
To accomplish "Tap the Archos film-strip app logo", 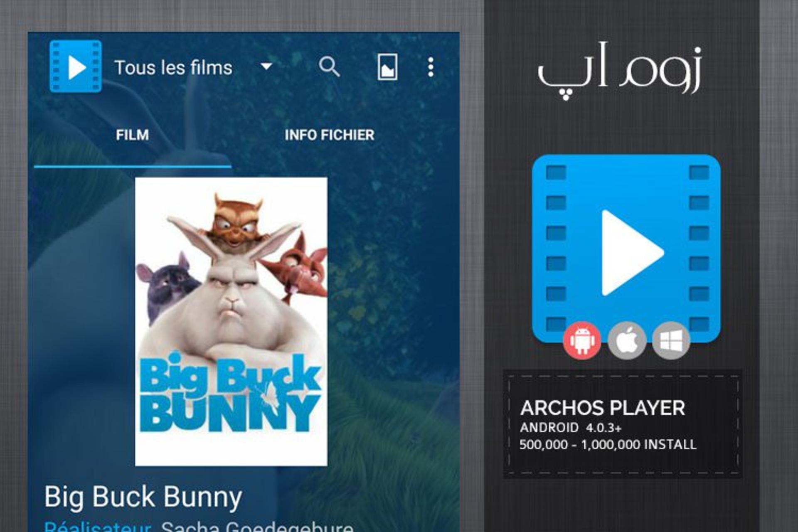I will [x=76, y=66].
